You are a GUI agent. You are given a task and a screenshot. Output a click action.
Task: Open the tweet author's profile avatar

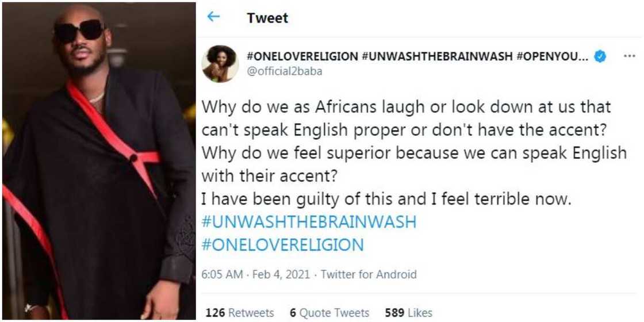pyautogui.click(x=220, y=64)
